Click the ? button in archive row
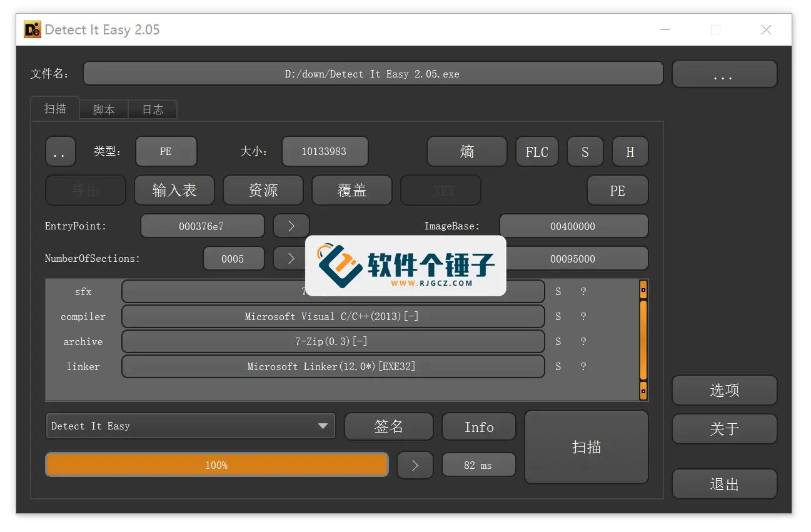Viewport: 811px width, 532px height. pyautogui.click(x=583, y=341)
